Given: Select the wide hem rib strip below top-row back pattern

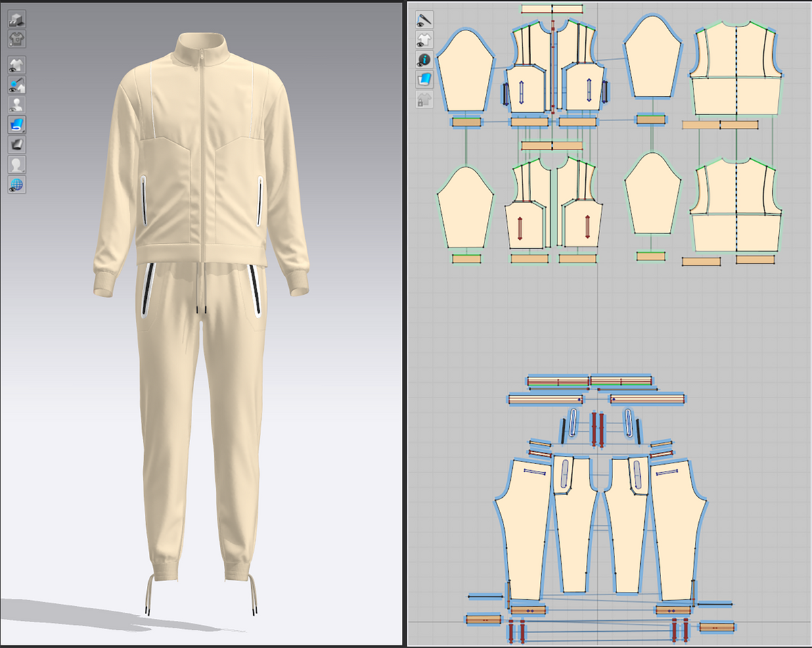Looking at the screenshot, I should pos(720,124).
